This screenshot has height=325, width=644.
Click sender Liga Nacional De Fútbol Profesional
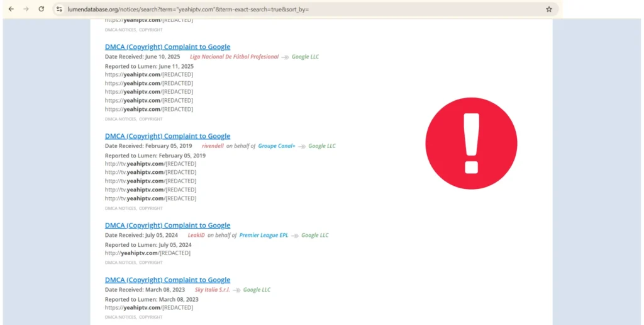click(x=234, y=57)
